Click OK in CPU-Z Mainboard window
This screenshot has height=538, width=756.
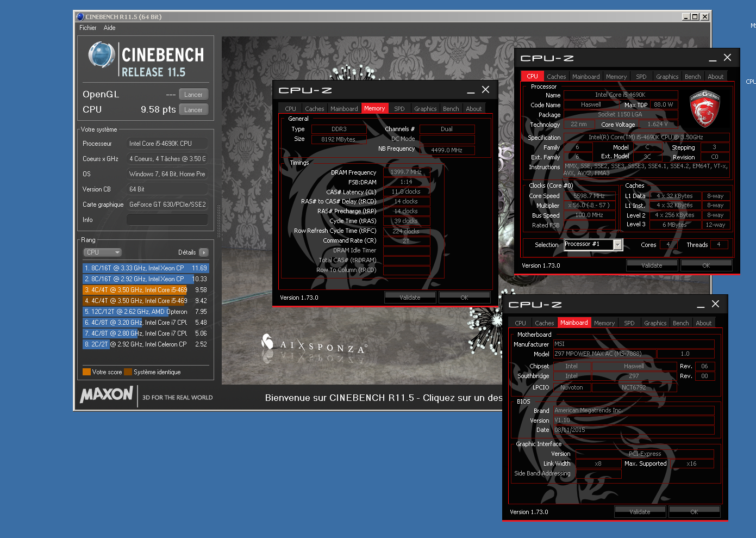(x=694, y=512)
